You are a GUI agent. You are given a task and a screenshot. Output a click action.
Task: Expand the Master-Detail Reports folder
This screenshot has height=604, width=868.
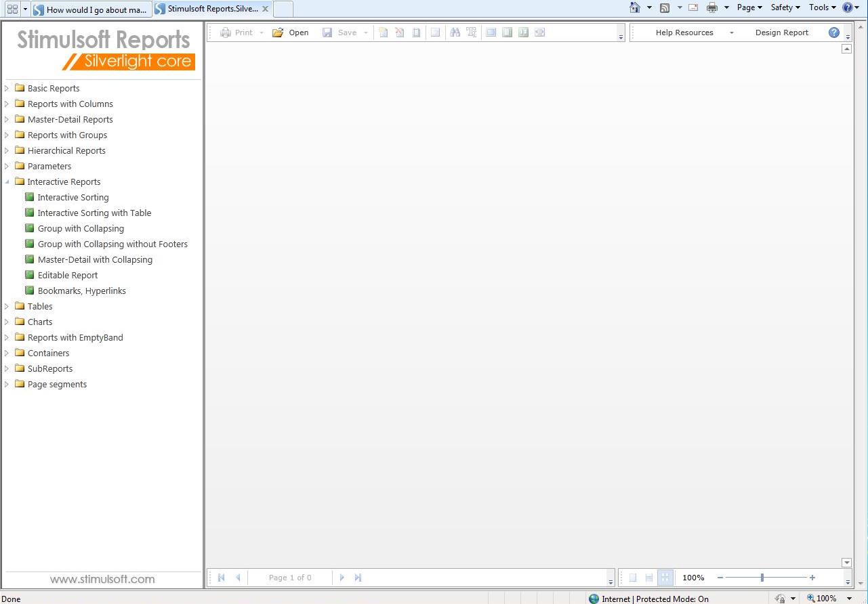(x=7, y=119)
